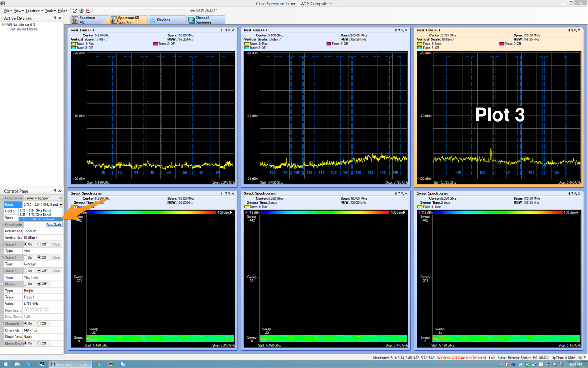Close the 5.250 GHz Real Time FFT plot

[233, 30]
